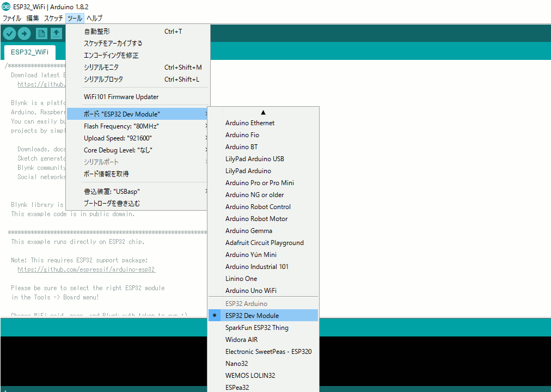Viewport: 551px width, 392px height.
Task: Expand 書込装置: "USBasp" submenu
Action: tap(138, 192)
